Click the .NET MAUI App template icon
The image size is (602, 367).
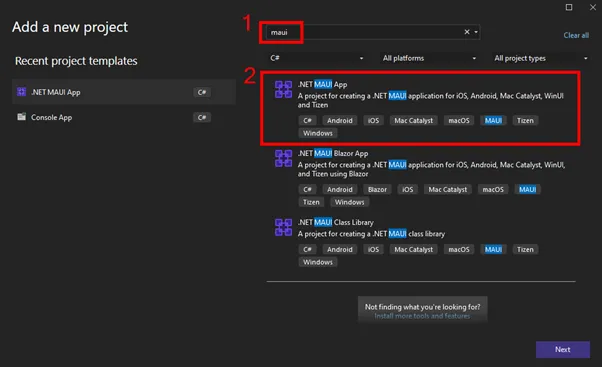283,89
